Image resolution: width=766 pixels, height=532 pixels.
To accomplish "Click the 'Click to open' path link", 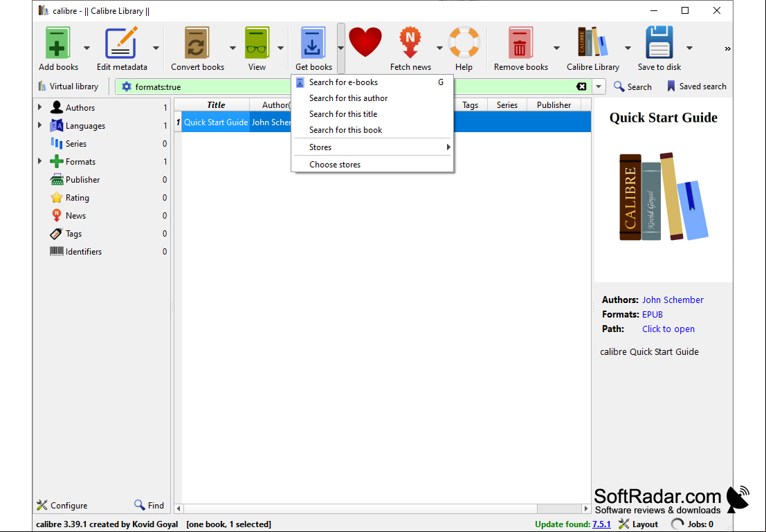I will 668,329.
